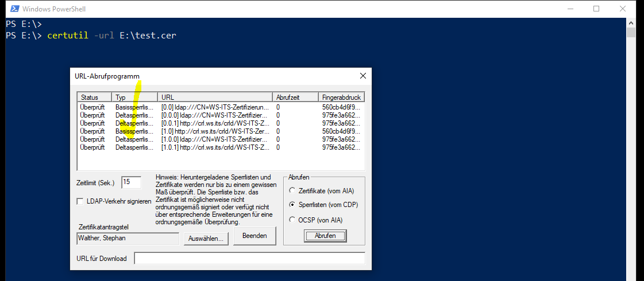Select the row with URL [1.0] http
This screenshot has width=644, height=281.
pos(221,131)
